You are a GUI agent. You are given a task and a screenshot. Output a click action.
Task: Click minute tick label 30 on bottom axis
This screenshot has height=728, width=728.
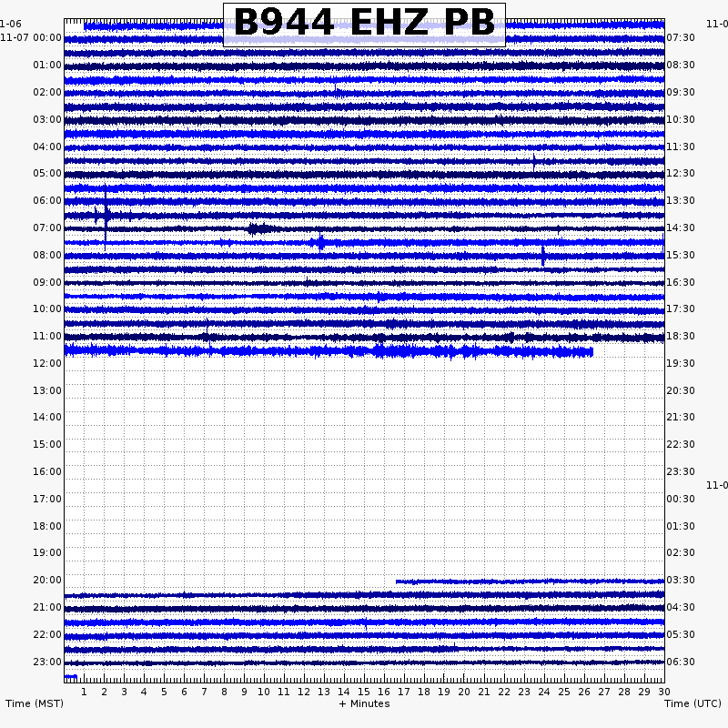(x=664, y=692)
